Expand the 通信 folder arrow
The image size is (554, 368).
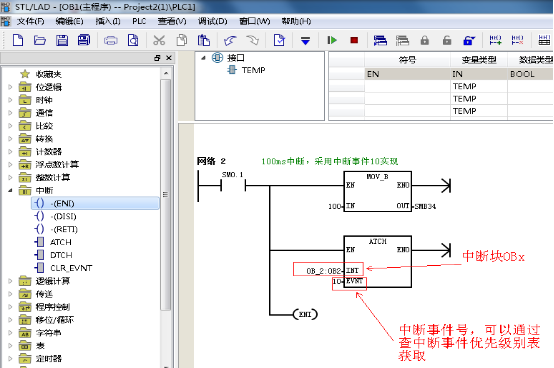pos(10,113)
